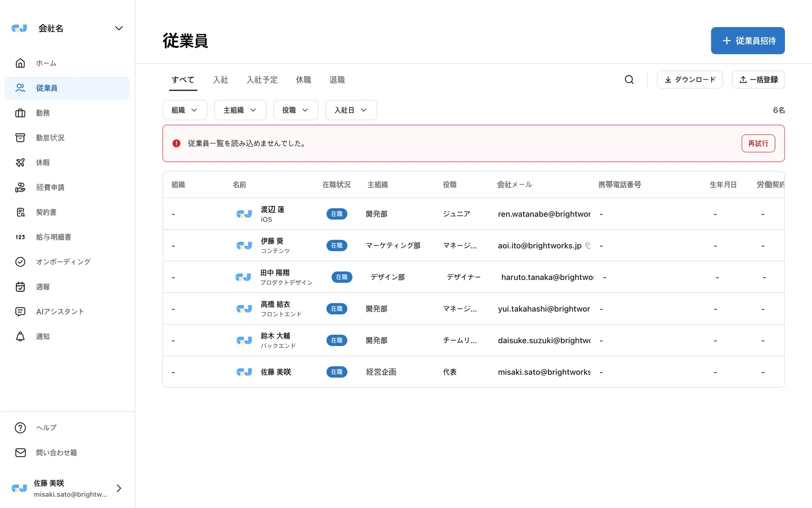
Task: Click 田中 陽翔 avatar thumbnail
Action: pos(243,277)
